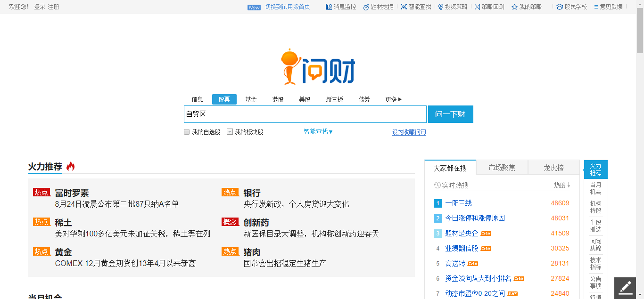
Task: Click 切换到试用版首页 link
Action: (x=288, y=7)
